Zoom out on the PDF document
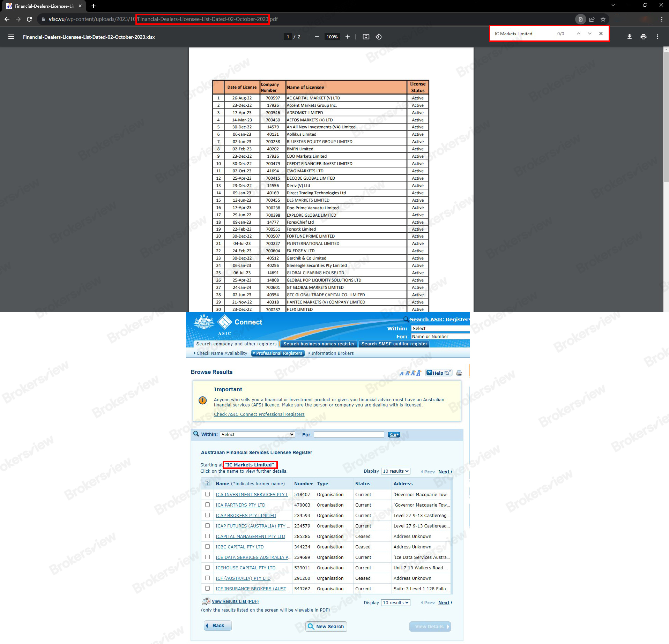Viewport: 669px width, 644px height. point(317,37)
